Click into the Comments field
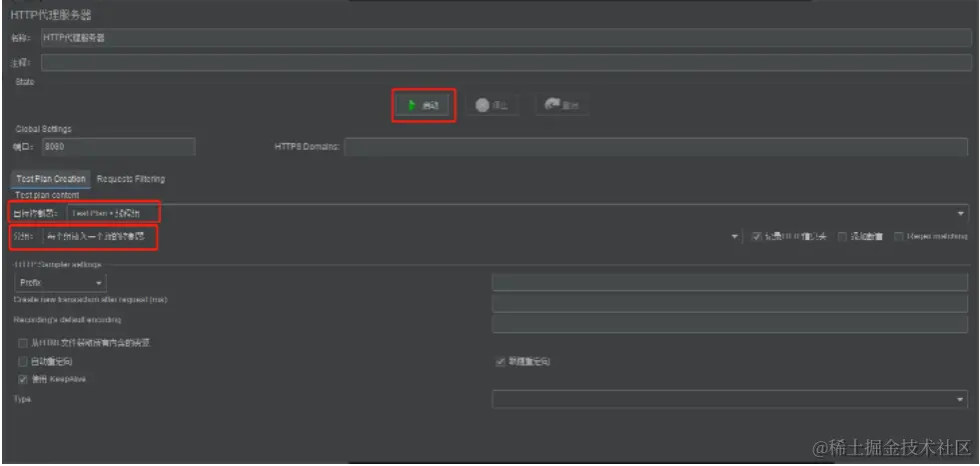The width and height of the screenshot is (980, 466). (x=506, y=63)
